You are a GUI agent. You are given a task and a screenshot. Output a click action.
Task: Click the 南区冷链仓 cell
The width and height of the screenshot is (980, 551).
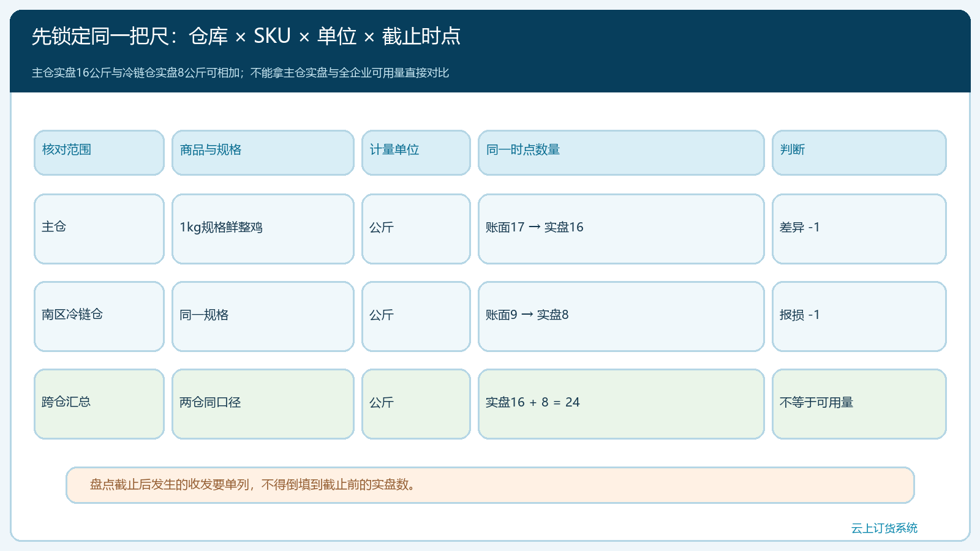click(99, 317)
